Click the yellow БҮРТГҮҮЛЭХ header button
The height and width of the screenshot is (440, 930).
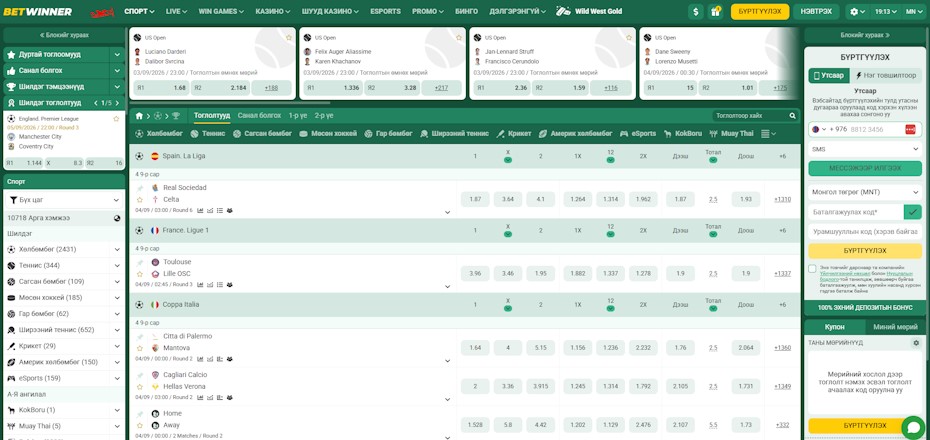(x=760, y=11)
